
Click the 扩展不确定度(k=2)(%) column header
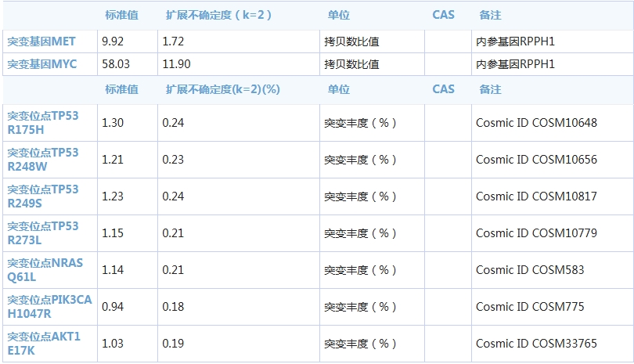223,89
